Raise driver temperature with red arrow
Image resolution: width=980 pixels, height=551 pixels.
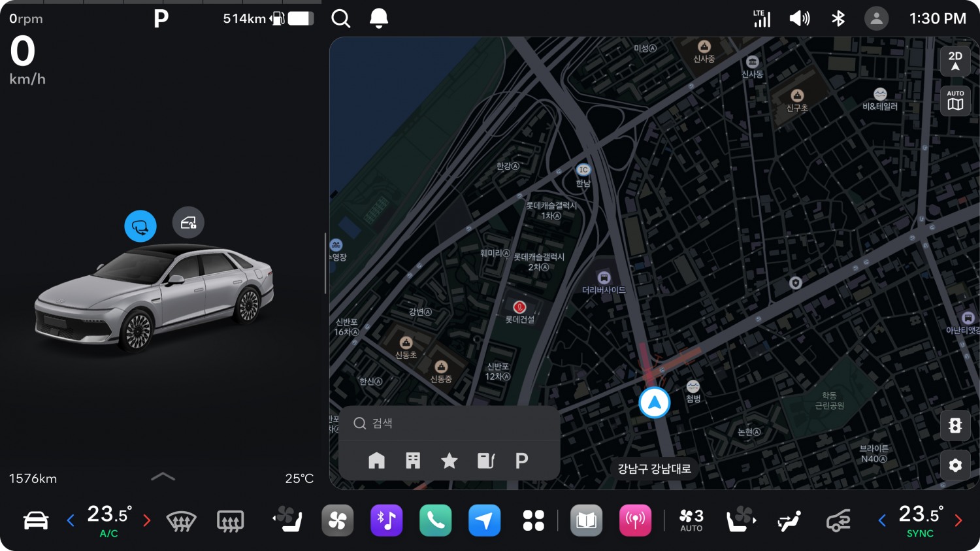click(147, 520)
